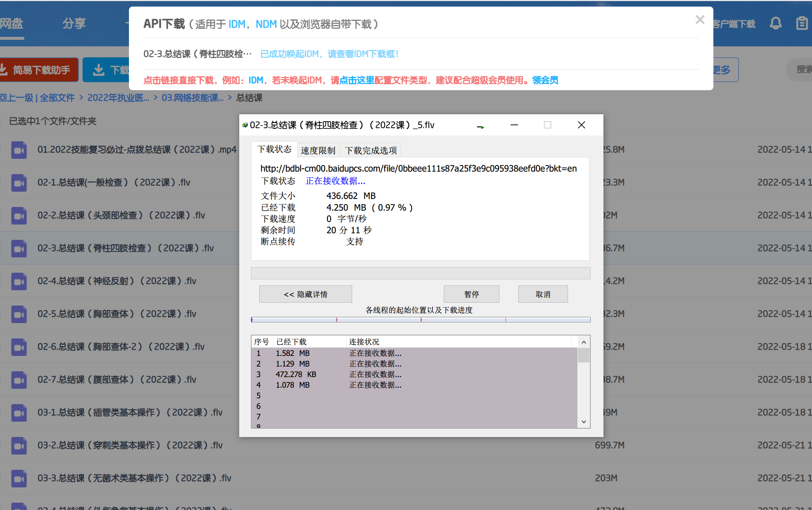Click the IDM icon in dialog title bar
This screenshot has width=812, height=510.
[245, 125]
